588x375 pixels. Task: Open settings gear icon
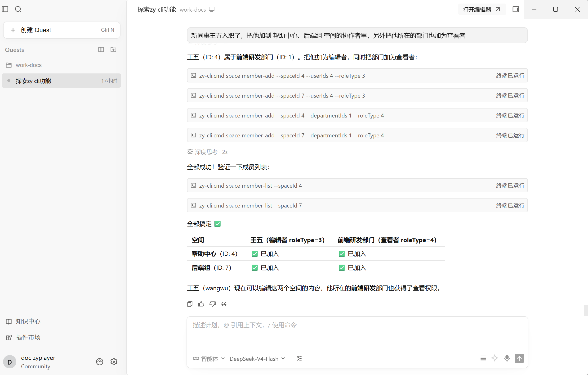pos(114,361)
